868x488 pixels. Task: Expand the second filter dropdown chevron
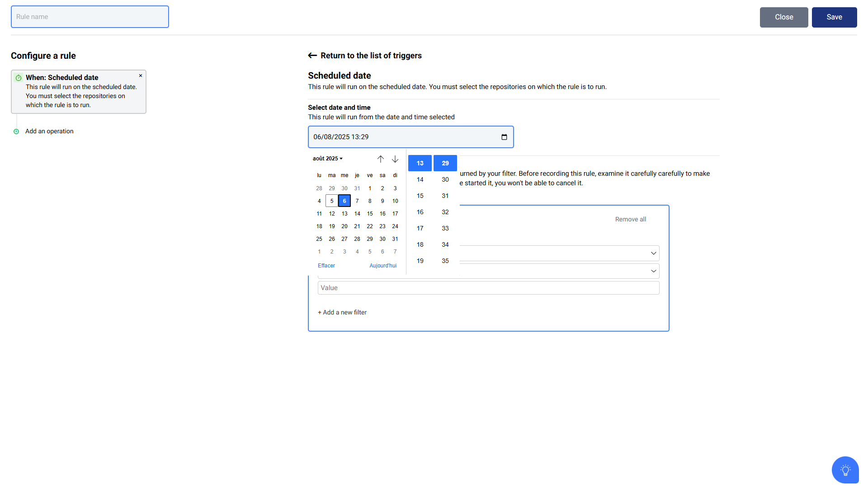pos(653,271)
